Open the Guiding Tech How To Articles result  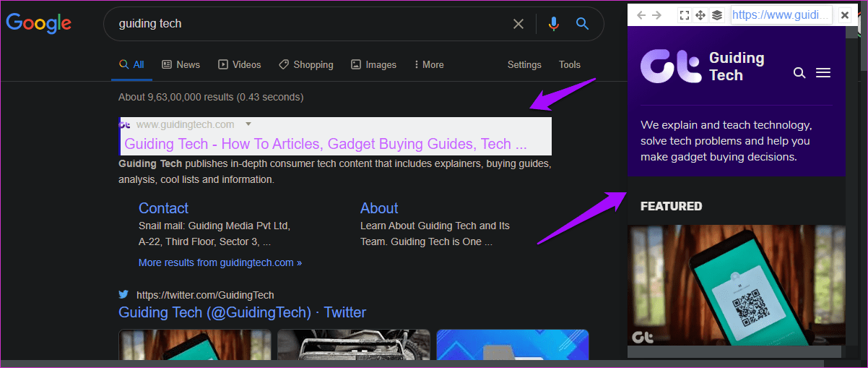326,143
